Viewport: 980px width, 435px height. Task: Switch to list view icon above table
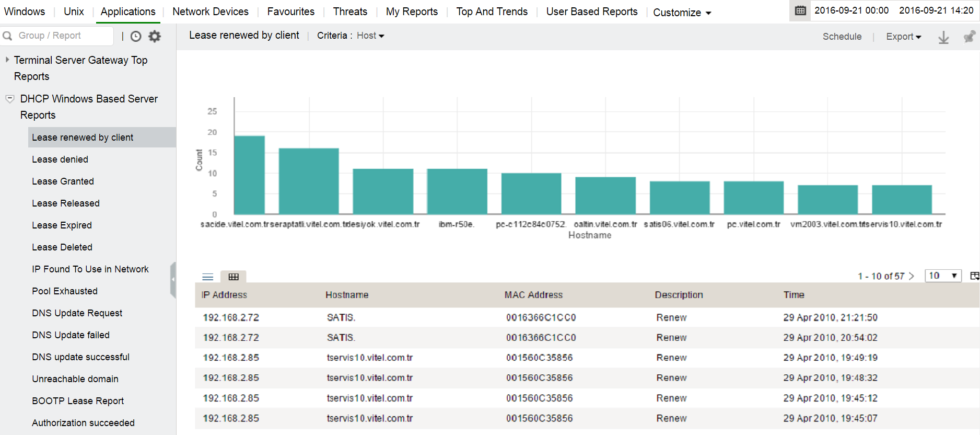[x=208, y=277]
